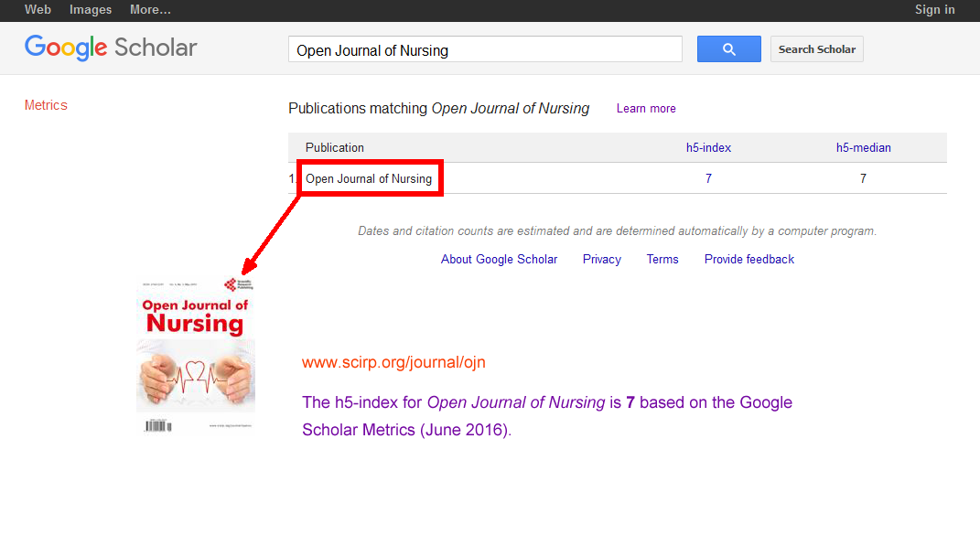Click the blue magnifier search button

[728, 49]
